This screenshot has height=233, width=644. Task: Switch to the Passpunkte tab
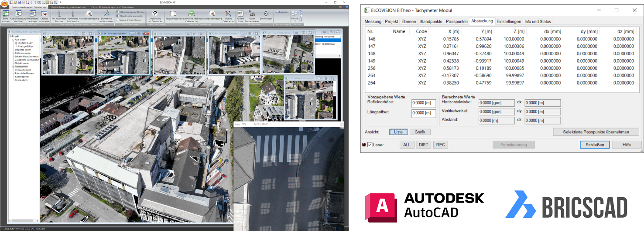[457, 21]
